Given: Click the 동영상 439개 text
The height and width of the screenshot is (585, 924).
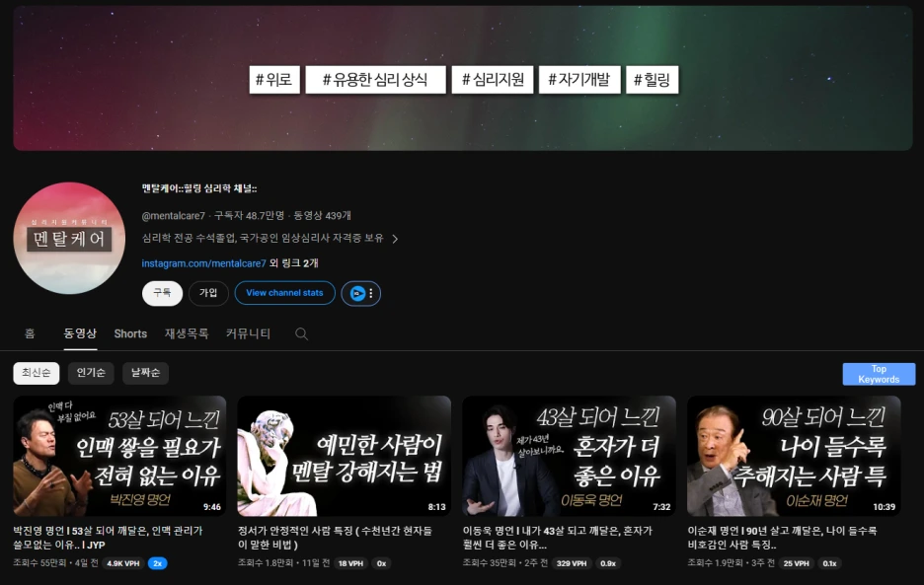Looking at the screenshot, I should [x=323, y=216].
